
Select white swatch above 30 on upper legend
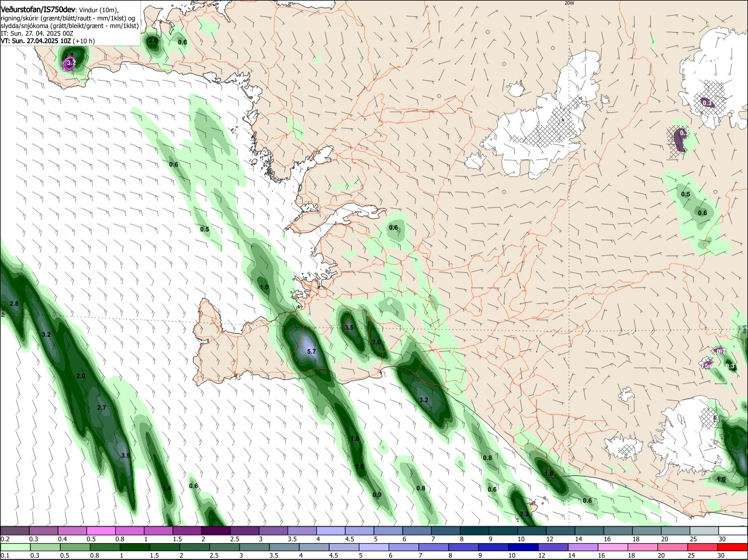point(733,530)
